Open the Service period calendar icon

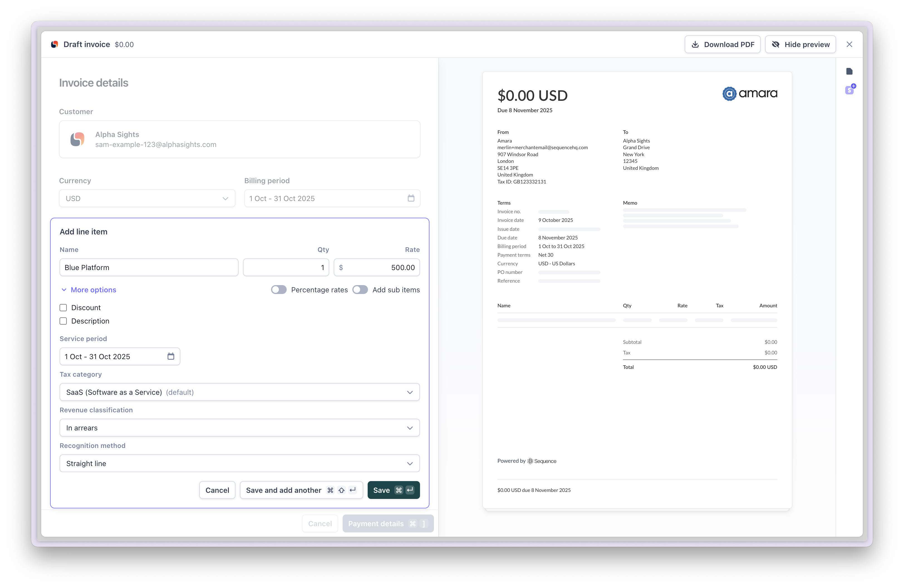[171, 356]
